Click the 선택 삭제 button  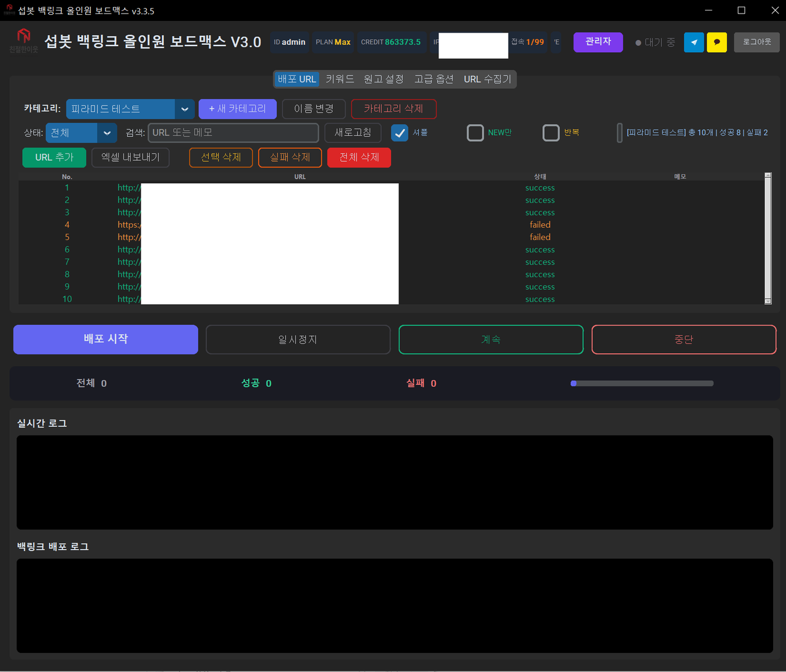(x=221, y=158)
